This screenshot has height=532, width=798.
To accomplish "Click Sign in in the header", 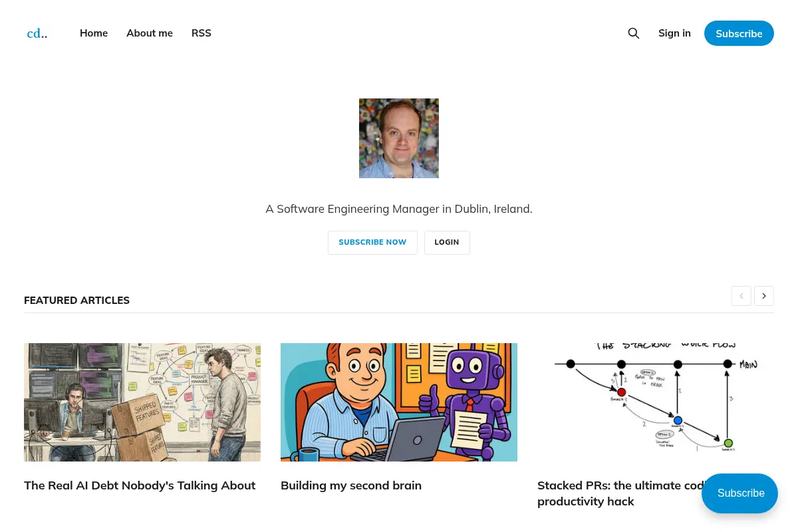I will click(674, 33).
